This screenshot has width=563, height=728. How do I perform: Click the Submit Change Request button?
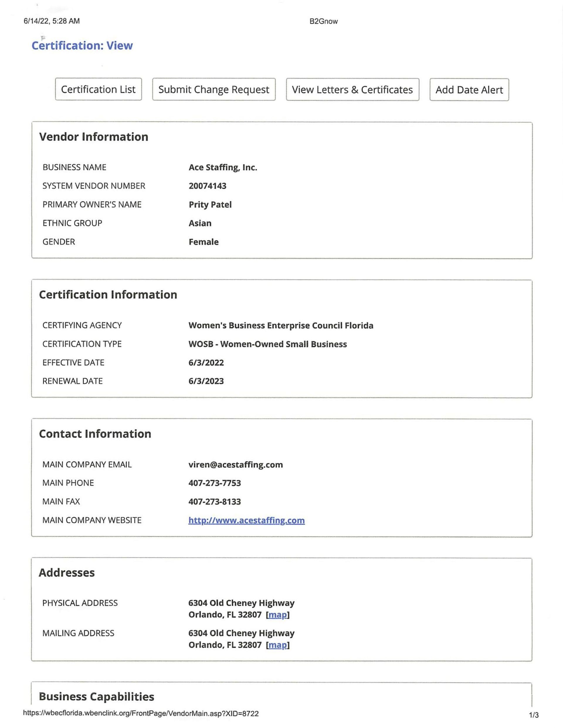tap(213, 89)
